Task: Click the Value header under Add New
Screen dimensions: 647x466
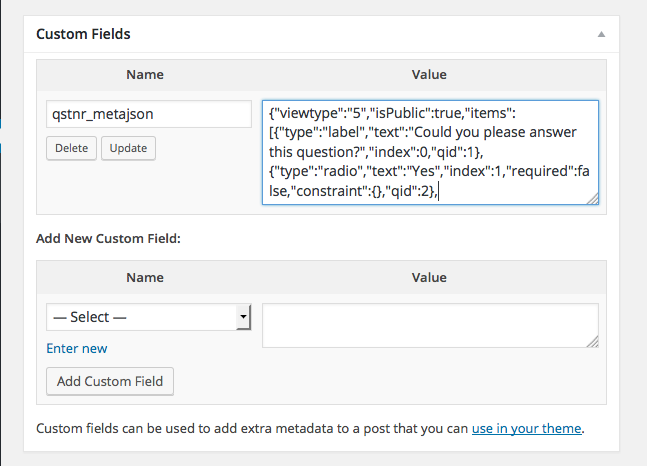Action: pyautogui.click(x=429, y=278)
